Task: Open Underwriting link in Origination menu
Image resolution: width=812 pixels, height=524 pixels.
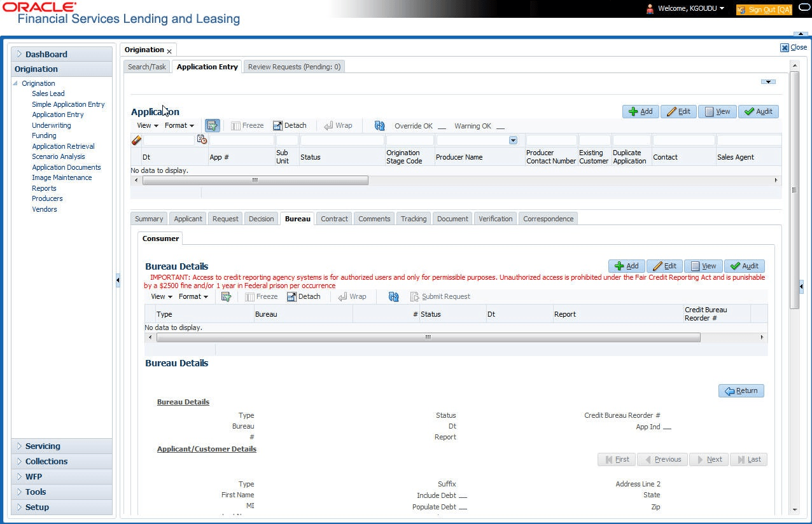Action: click(x=52, y=125)
